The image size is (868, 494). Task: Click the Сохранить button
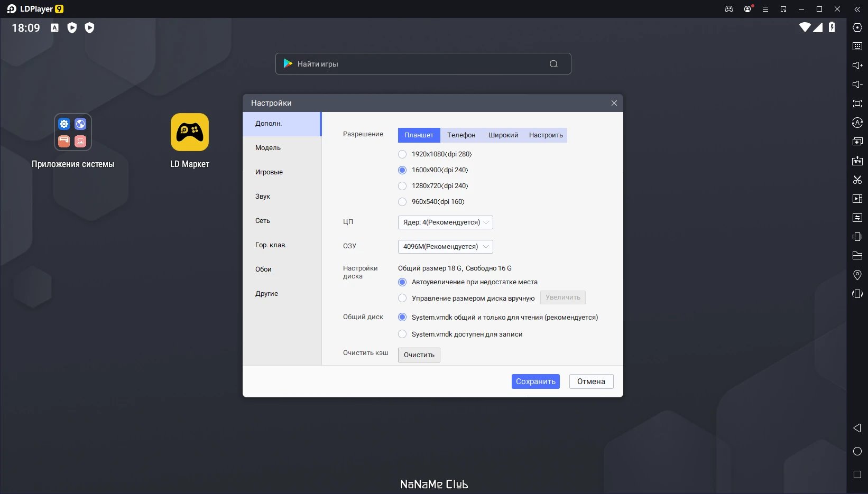click(x=535, y=381)
